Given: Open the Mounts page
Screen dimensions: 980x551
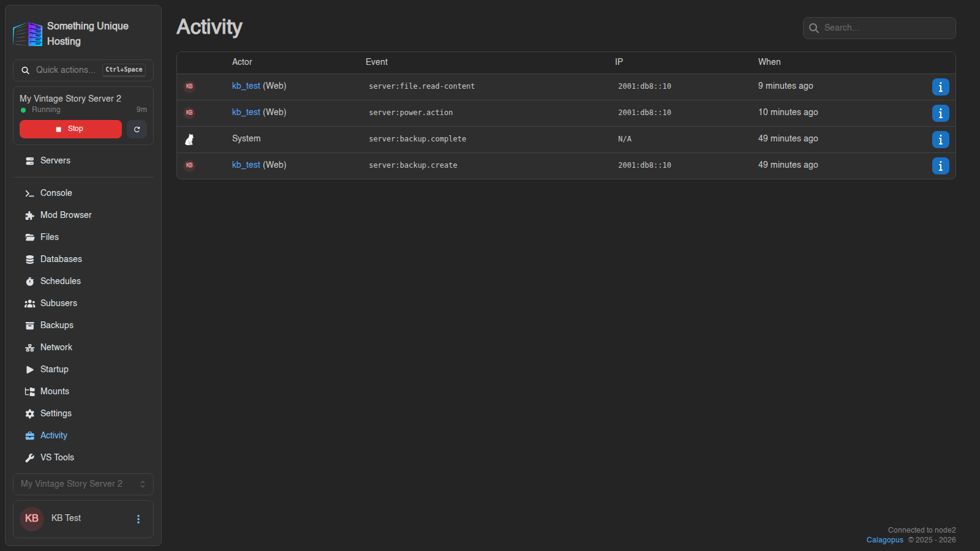Looking at the screenshot, I should 83,392.
